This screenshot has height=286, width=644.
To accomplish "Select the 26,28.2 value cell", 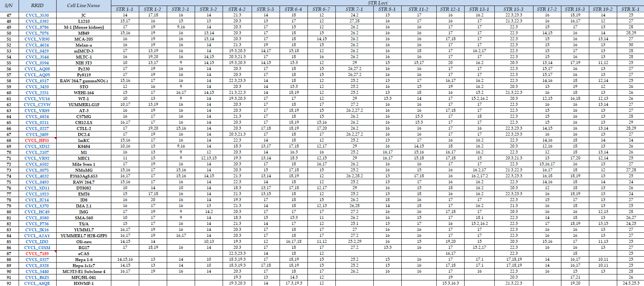I will 354,176.
